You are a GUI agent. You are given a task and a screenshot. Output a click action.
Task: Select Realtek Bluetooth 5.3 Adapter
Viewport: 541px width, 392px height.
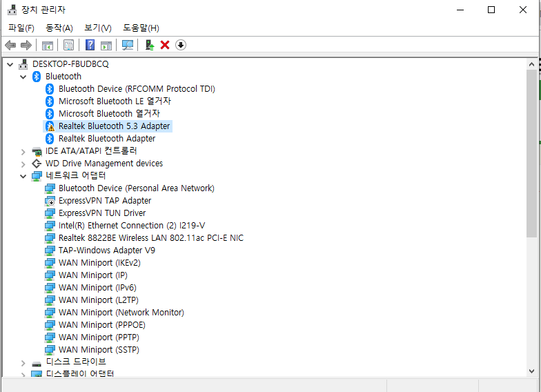115,126
